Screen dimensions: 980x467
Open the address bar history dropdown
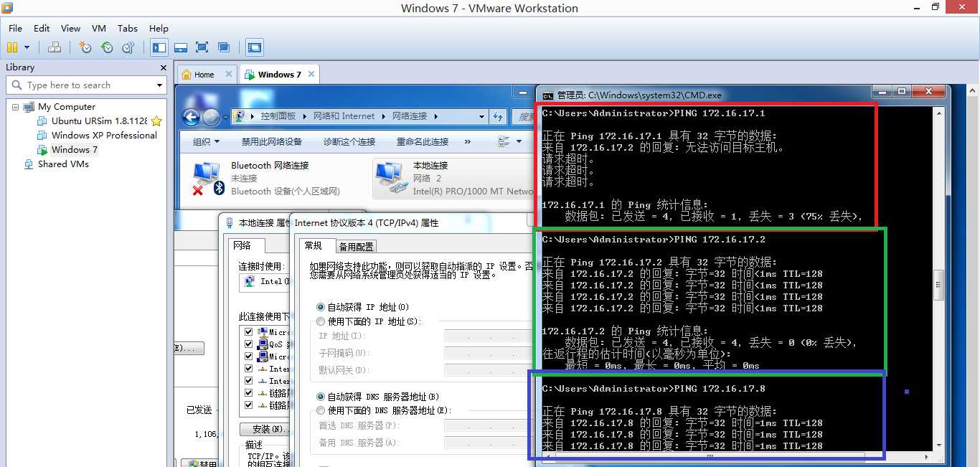[x=481, y=116]
